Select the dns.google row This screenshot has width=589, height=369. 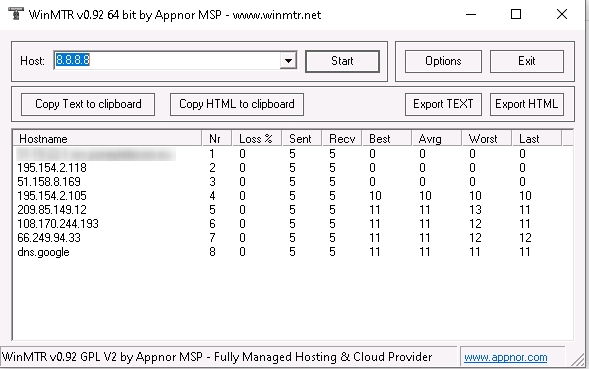click(293, 252)
